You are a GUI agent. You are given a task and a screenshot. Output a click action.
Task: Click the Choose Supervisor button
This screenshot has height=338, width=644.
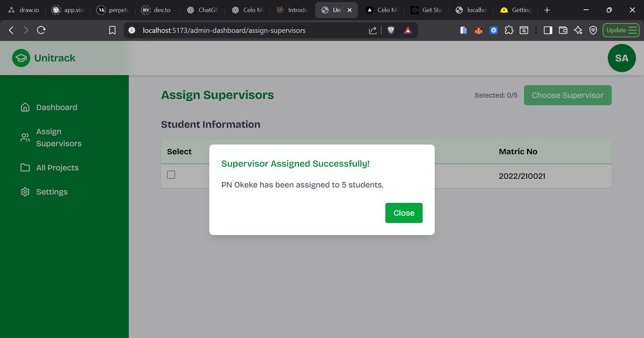pyautogui.click(x=567, y=95)
